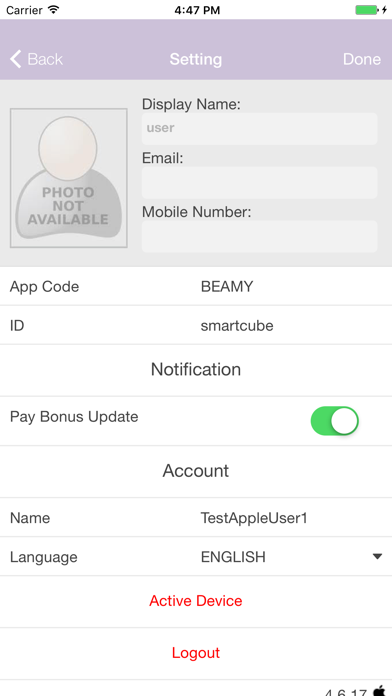Focus the Email input field
The width and height of the screenshot is (392, 696).
260,182
